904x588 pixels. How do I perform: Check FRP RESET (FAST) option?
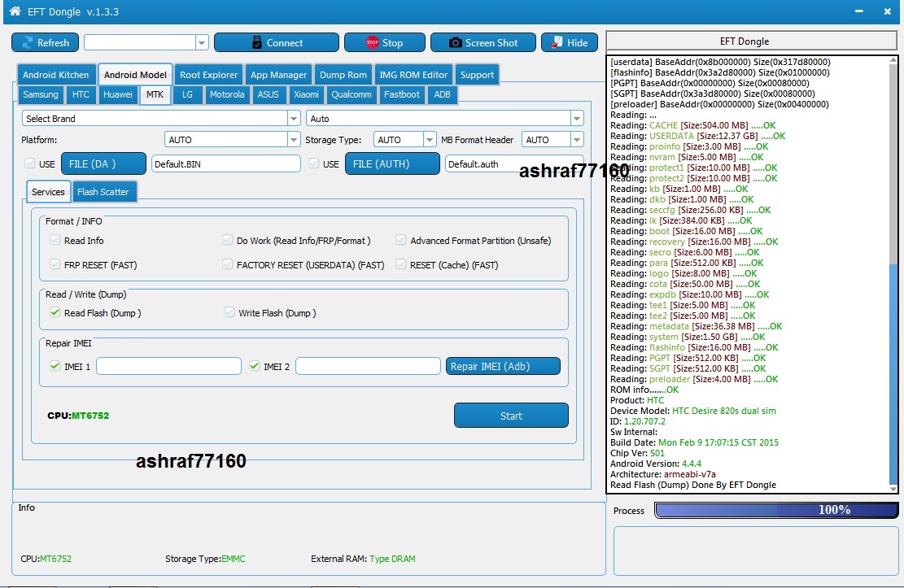[x=55, y=264]
